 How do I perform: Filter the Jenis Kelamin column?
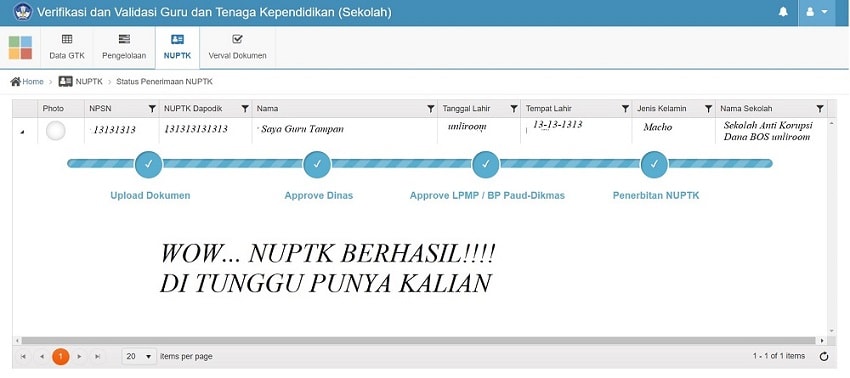click(x=708, y=109)
